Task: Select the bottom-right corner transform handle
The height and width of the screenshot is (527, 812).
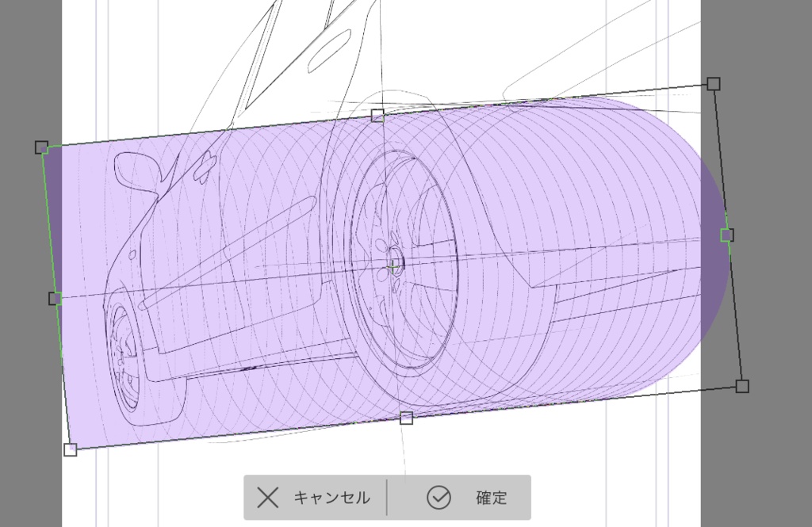Action: pos(742,386)
